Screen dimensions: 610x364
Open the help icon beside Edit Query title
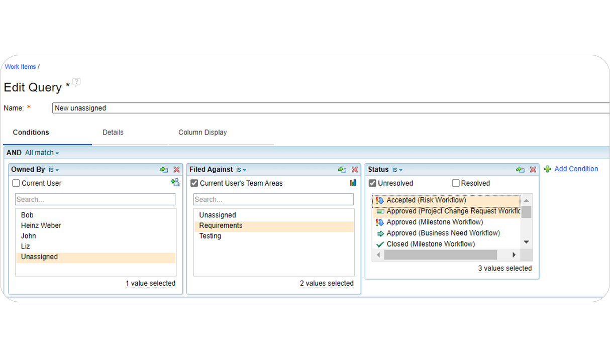click(76, 82)
